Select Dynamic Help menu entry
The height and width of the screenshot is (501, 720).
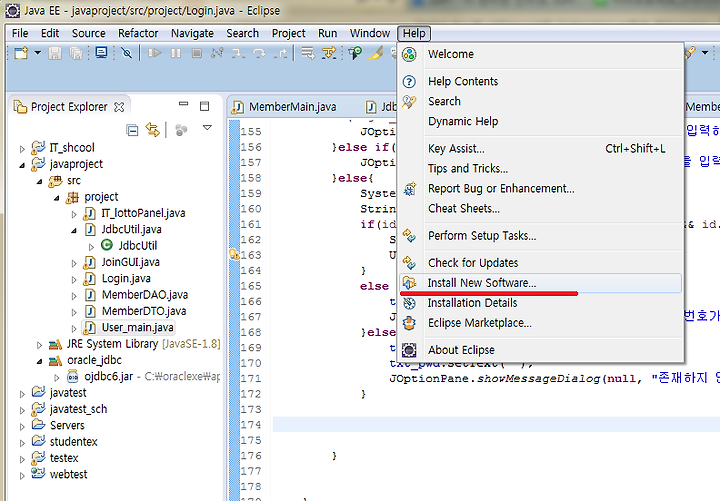(x=541, y=121)
